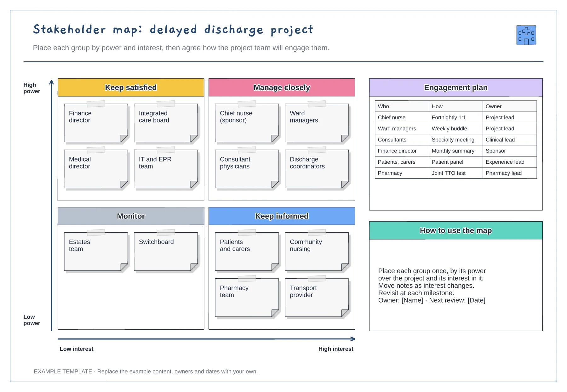Click the Manage closely header

coord(282,88)
